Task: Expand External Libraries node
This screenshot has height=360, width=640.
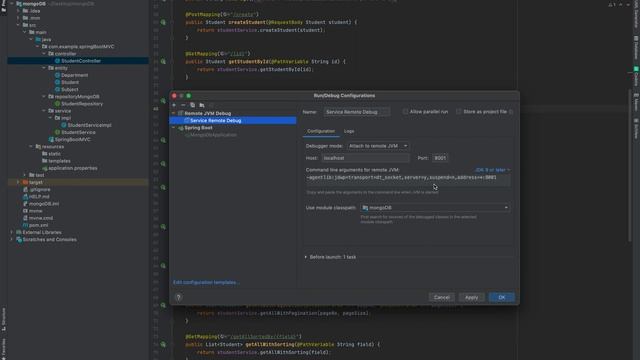Action: (x=11, y=232)
